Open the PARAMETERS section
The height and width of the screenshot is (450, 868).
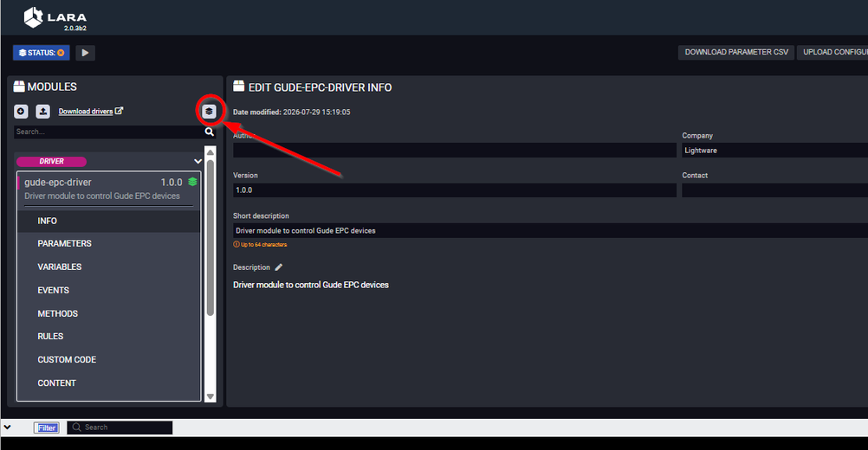pyautogui.click(x=109, y=243)
